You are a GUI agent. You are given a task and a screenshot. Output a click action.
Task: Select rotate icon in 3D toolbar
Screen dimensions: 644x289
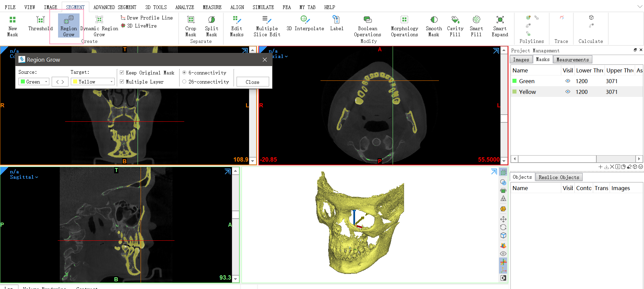tap(503, 227)
